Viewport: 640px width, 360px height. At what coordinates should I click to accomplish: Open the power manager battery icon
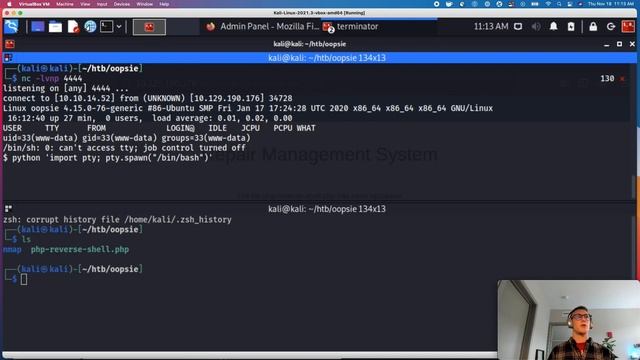pos(571,27)
